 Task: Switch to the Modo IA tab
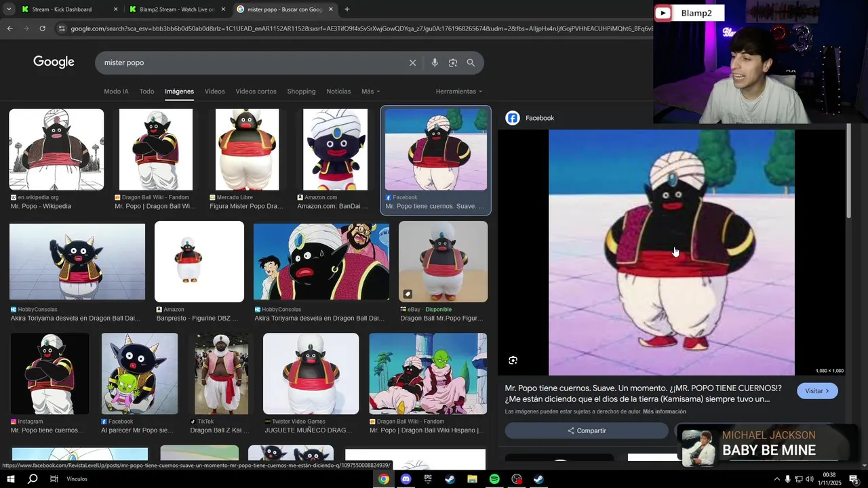tap(116, 91)
